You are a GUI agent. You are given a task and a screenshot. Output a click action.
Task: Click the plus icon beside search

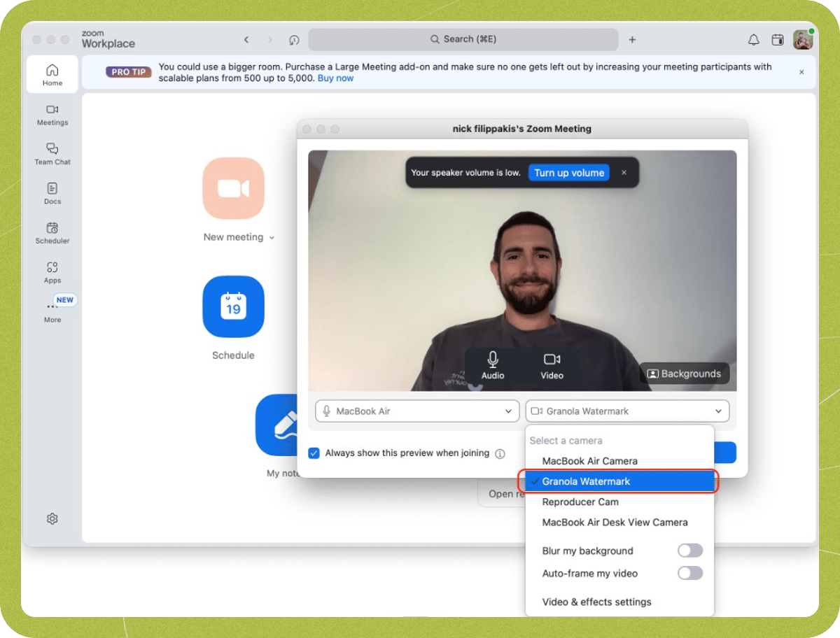point(632,40)
